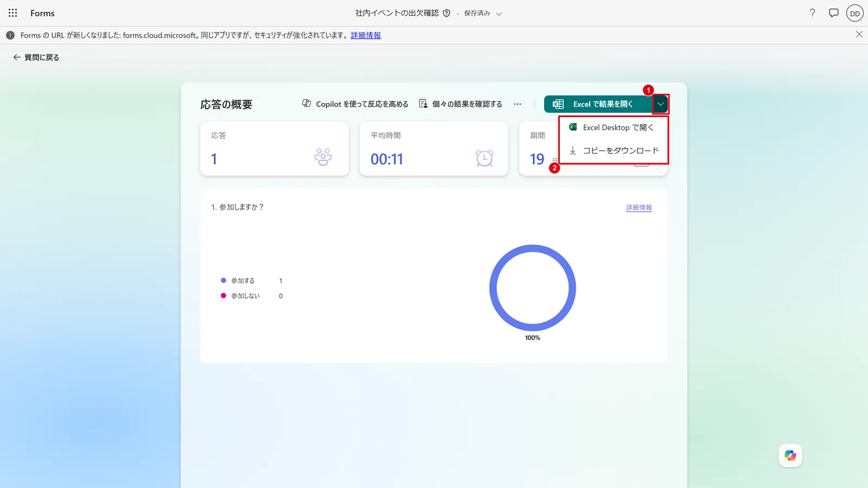Open 詳細情報 link in the notification bar

[x=366, y=35]
